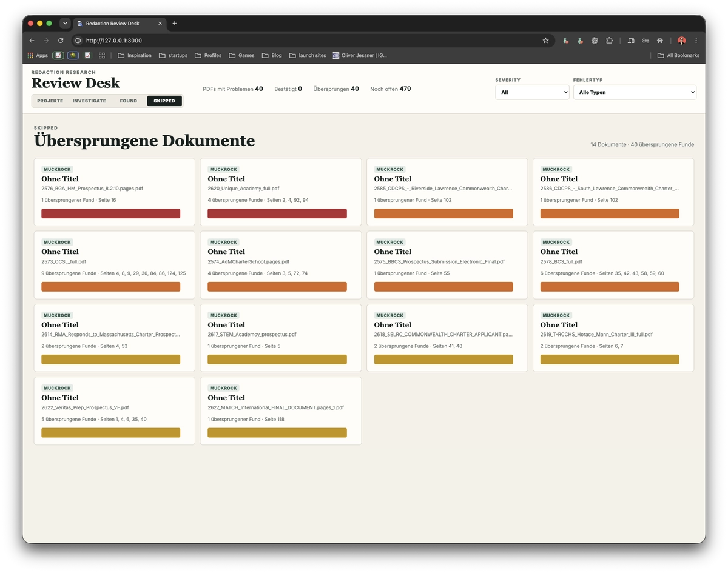The height and width of the screenshot is (573, 728).
Task: Click the 'Bestätigt 0' counter
Action: click(288, 89)
